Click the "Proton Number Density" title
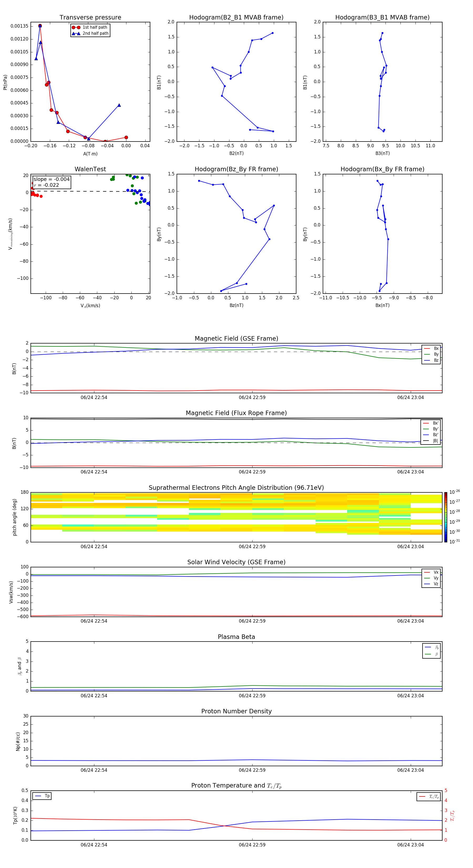Screen dimensions: 473x868 coord(236,711)
